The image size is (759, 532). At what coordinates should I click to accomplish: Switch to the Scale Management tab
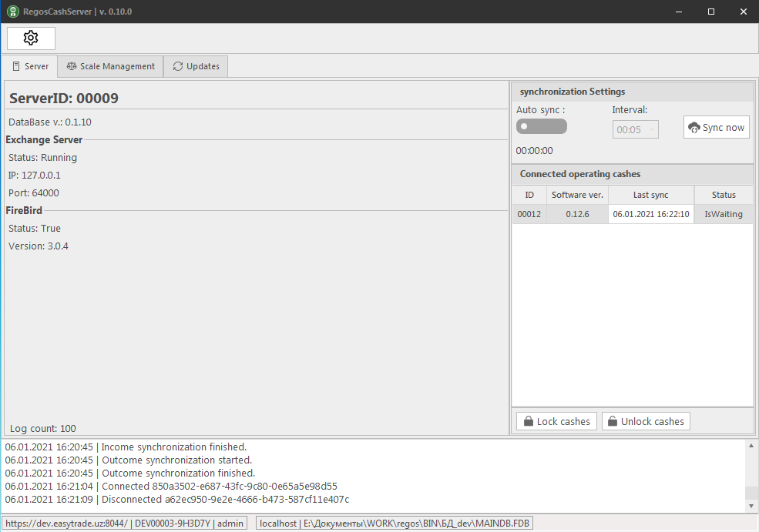tap(111, 66)
